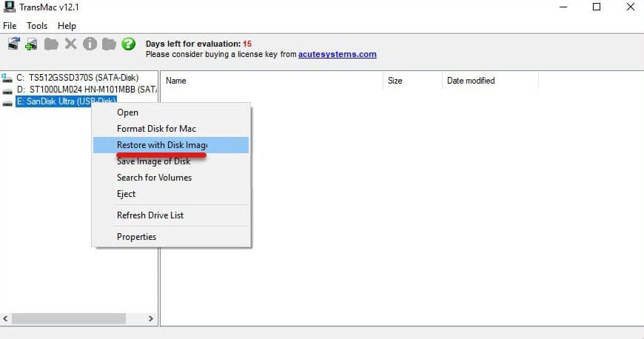Open the File menu
This screenshot has width=644, height=339.
pyautogui.click(x=10, y=26)
